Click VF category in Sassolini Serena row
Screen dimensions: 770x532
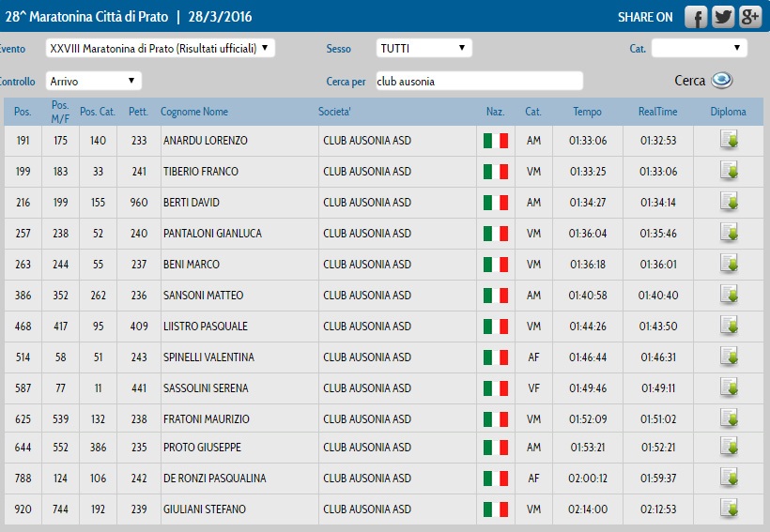tap(533, 388)
